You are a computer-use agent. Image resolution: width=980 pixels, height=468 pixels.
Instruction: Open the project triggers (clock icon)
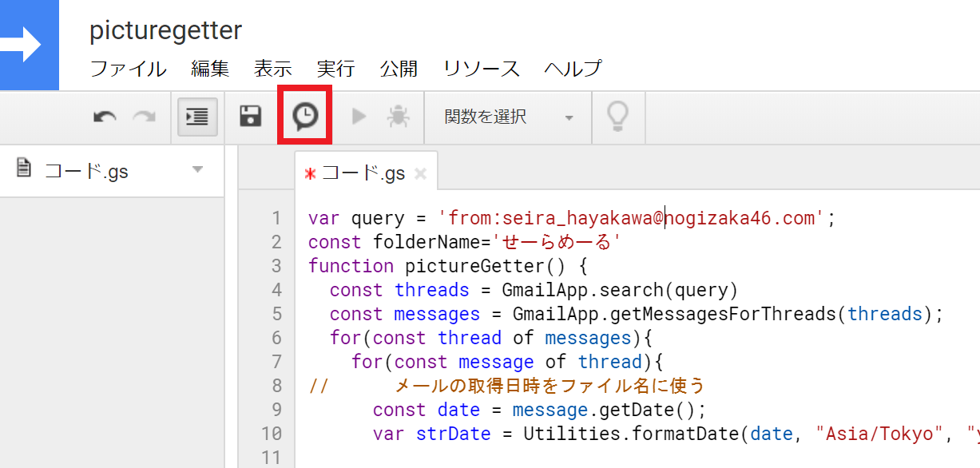(304, 115)
